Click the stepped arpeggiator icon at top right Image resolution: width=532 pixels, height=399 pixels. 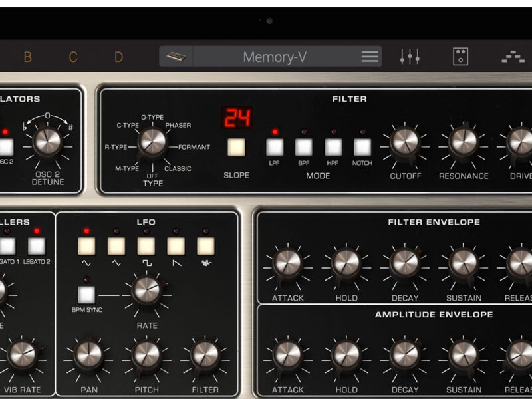pyautogui.click(x=513, y=57)
